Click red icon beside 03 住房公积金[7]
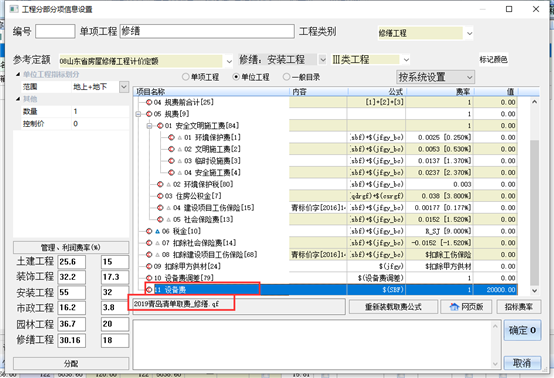The height and width of the screenshot is (378, 554). (x=160, y=196)
